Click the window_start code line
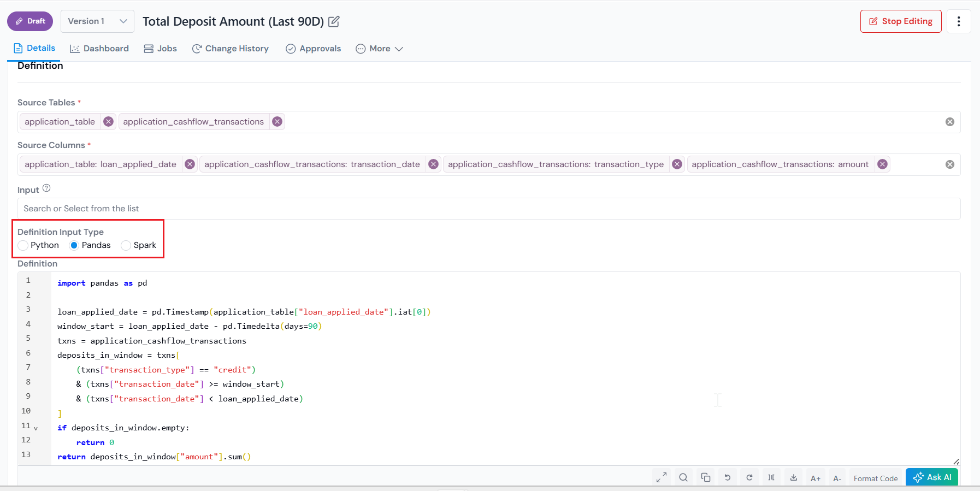The width and height of the screenshot is (980, 491). [190, 326]
